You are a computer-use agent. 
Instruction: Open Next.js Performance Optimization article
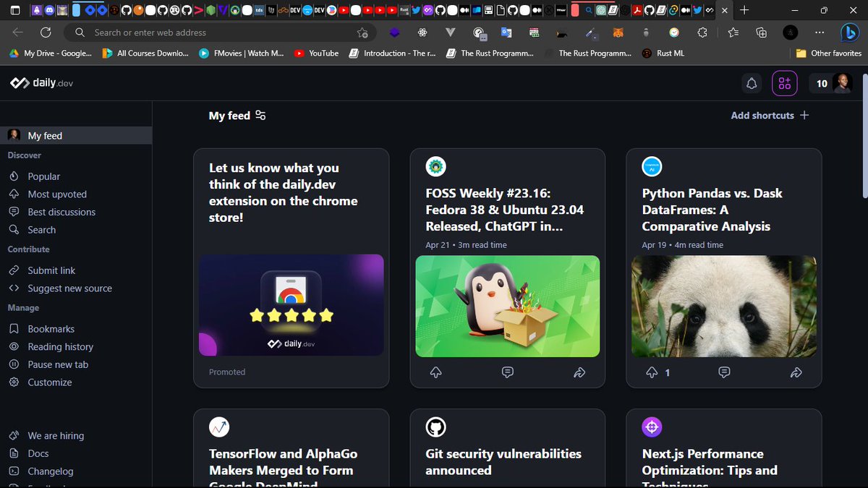coord(710,467)
